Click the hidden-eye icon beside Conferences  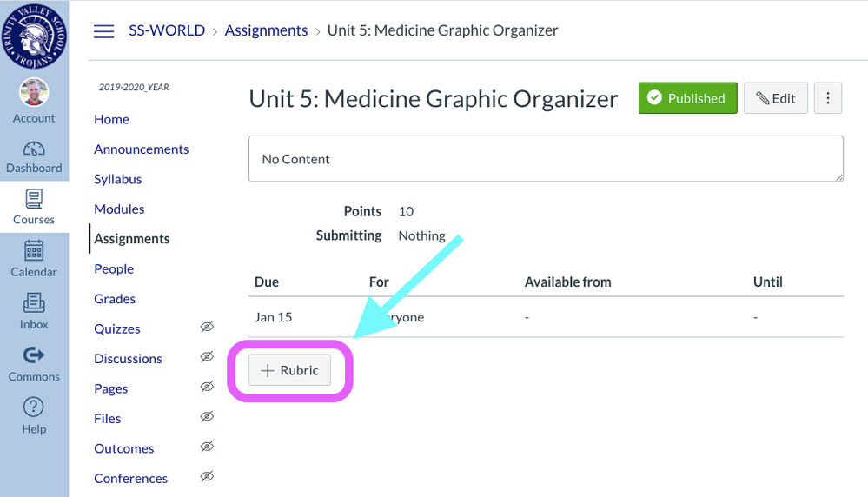(x=207, y=476)
